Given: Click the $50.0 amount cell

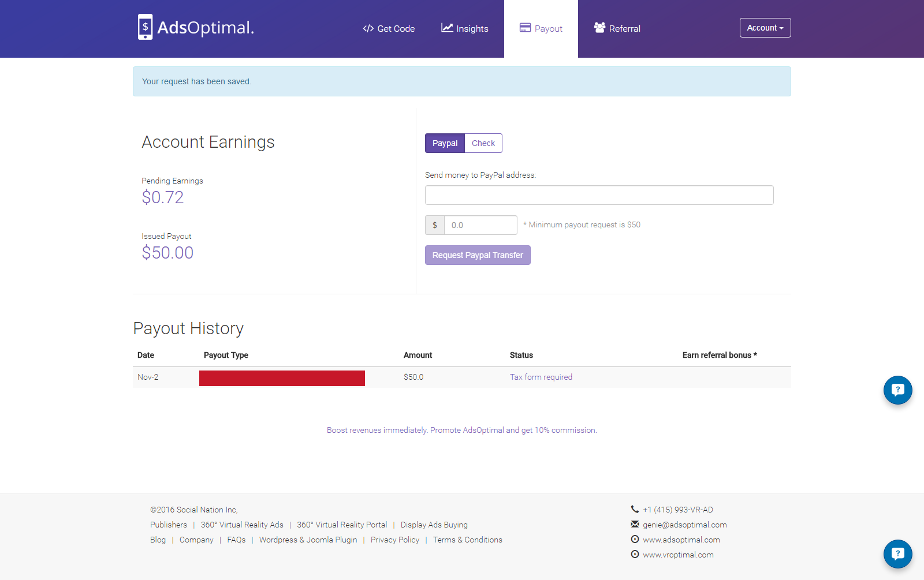Looking at the screenshot, I should tap(413, 377).
